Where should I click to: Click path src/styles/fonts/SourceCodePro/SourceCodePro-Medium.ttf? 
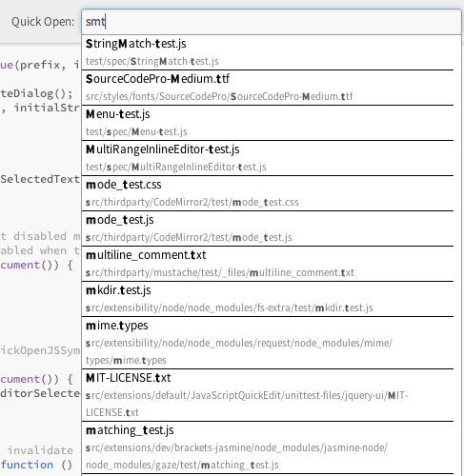coord(219,96)
